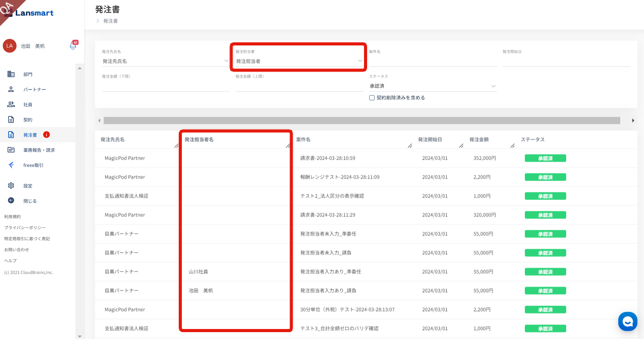
Task: Click the column resize handle of 発注開始日
Action: [x=461, y=146]
